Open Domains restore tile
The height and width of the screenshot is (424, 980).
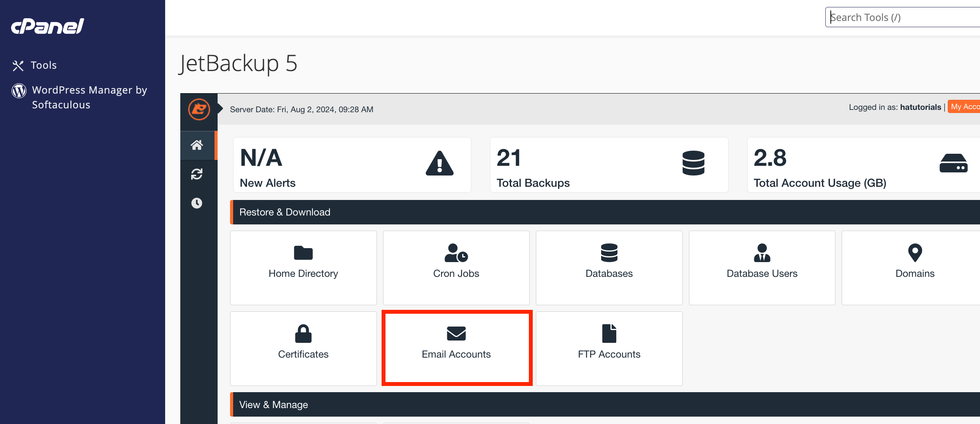tap(911, 268)
